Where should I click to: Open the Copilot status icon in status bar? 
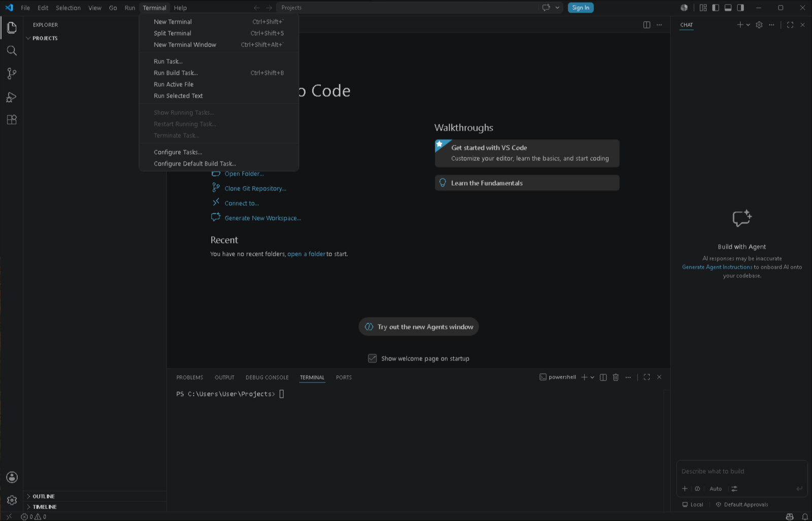[790, 517]
